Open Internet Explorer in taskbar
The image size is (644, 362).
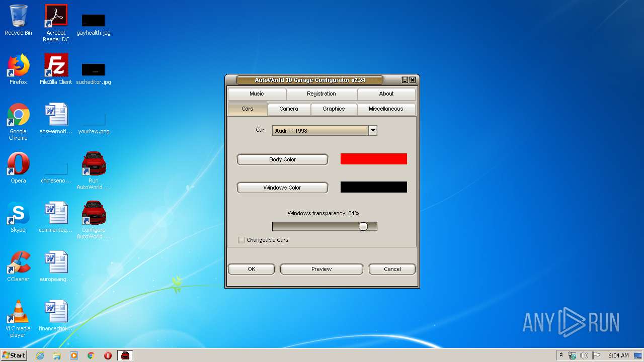(40, 355)
